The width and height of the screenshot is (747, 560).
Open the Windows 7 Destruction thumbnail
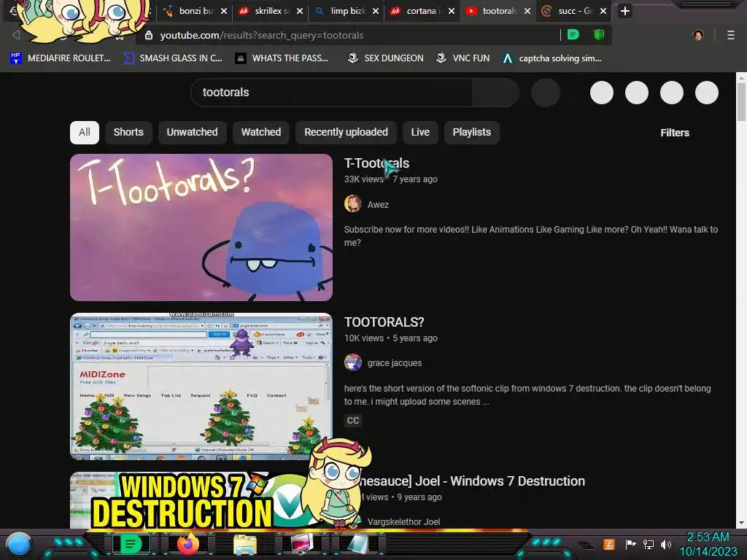pos(190,500)
